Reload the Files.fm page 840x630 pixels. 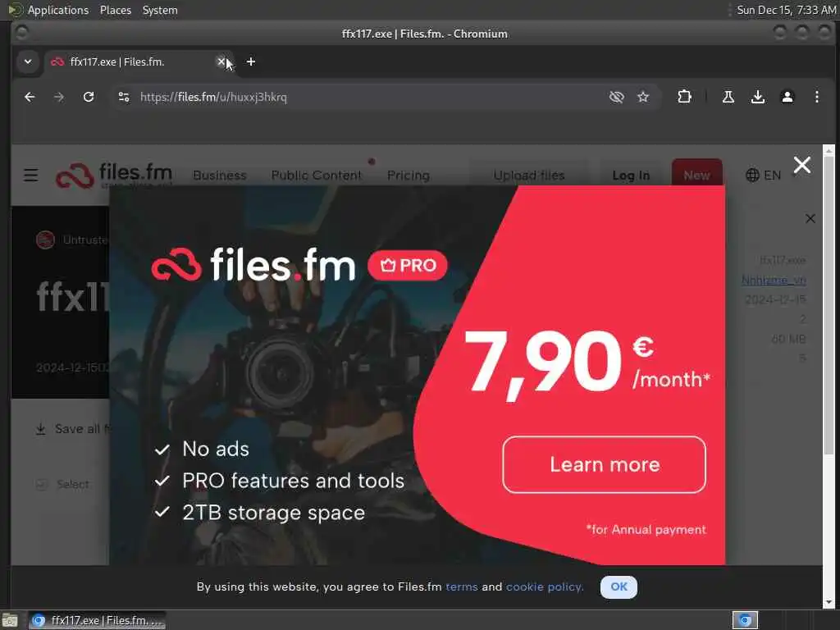pos(89,97)
